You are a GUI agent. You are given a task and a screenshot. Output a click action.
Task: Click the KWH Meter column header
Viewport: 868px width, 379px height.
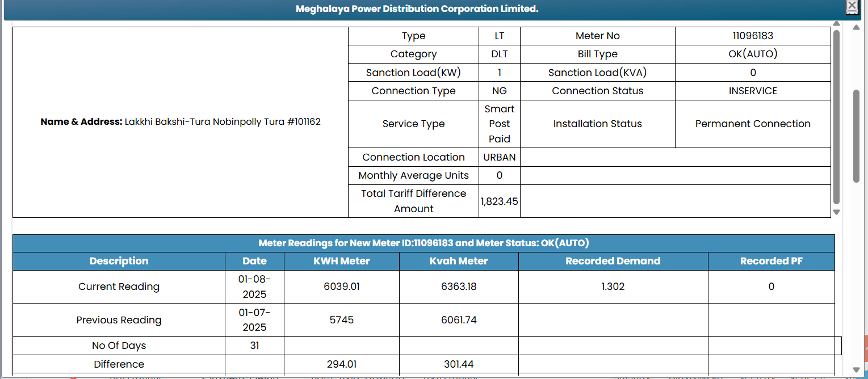[342, 261]
